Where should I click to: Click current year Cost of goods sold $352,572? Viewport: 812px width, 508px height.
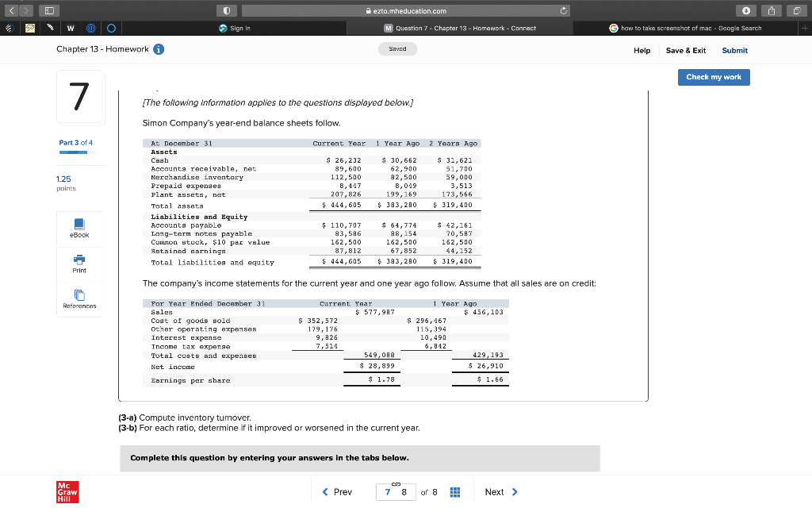tap(318, 321)
